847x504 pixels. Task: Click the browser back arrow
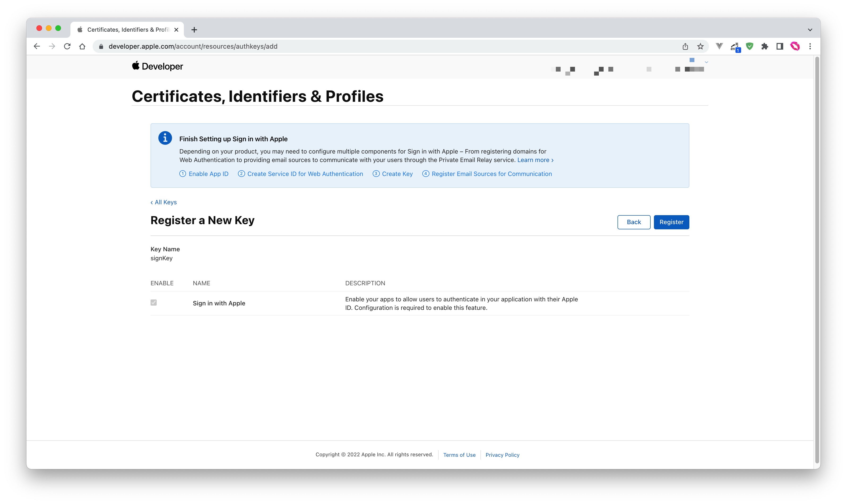tap(37, 47)
